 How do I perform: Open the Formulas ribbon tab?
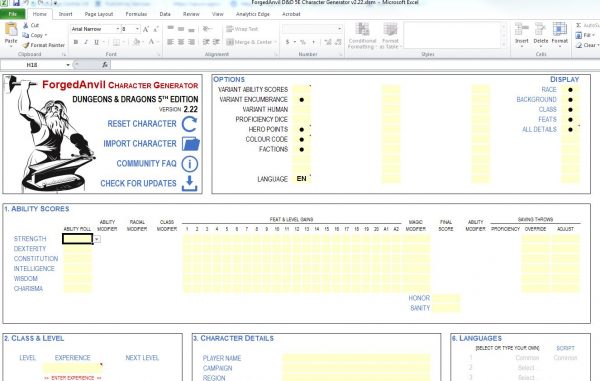click(136, 14)
